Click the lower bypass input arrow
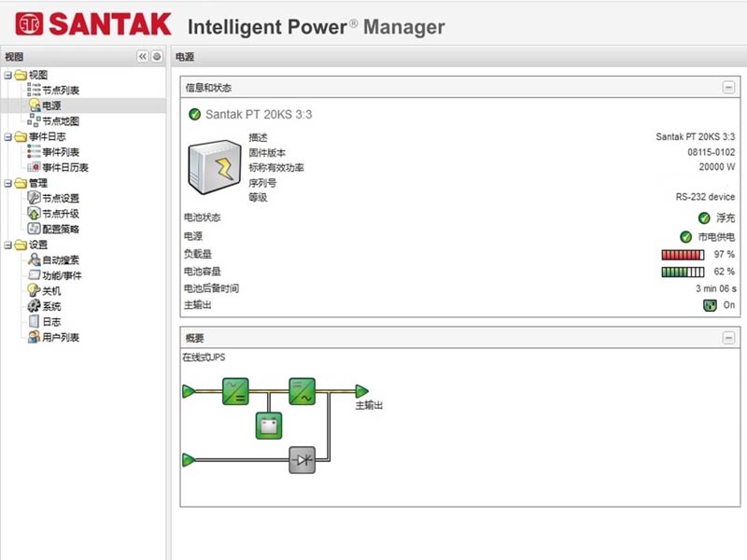This screenshot has width=747, height=560. point(190,460)
